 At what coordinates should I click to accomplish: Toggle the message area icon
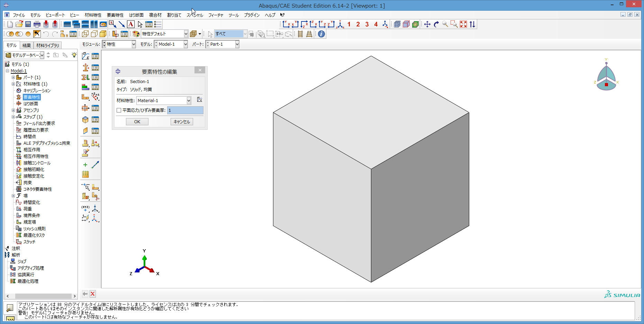click(10, 308)
